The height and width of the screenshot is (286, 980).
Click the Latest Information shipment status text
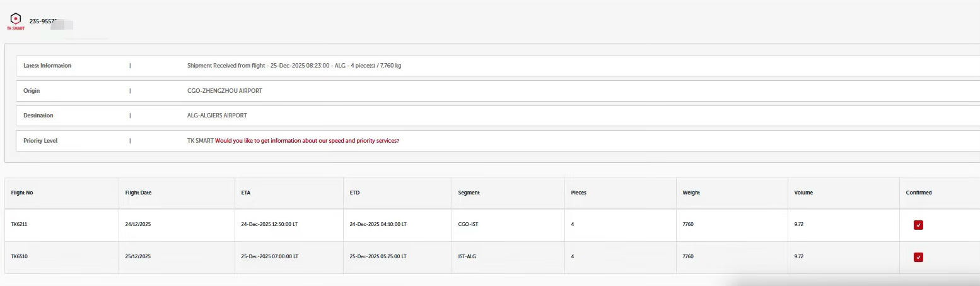(295, 66)
